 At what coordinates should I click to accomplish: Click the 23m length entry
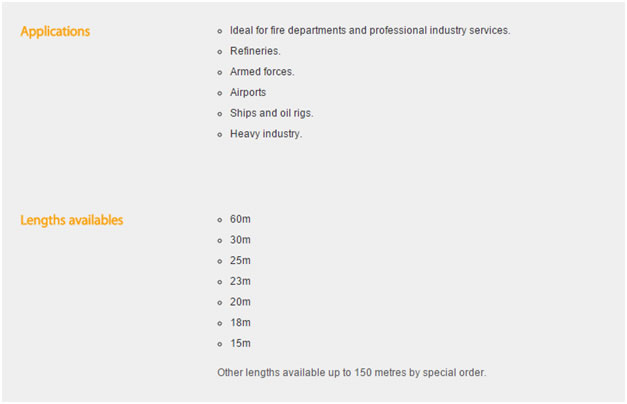pos(240,281)
